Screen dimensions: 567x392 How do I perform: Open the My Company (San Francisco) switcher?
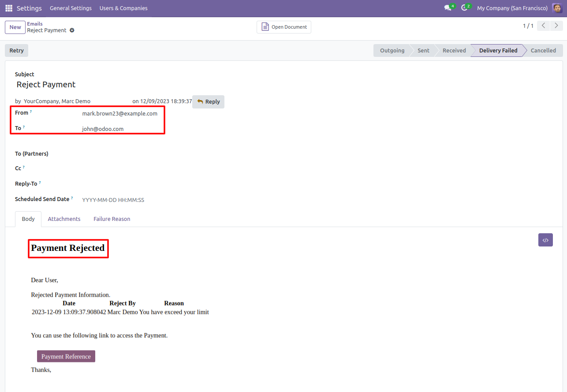(x=512, y=8)
